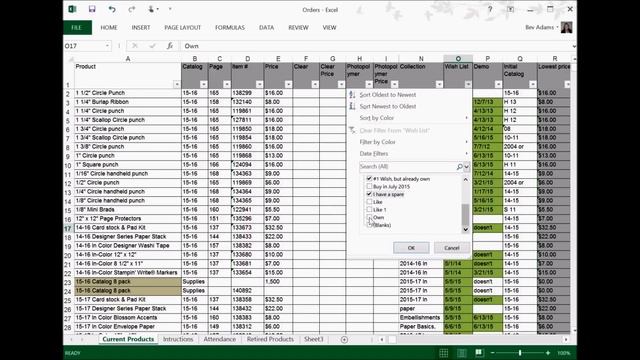Open the FORMULAS ribbon tab

[230, 27]
